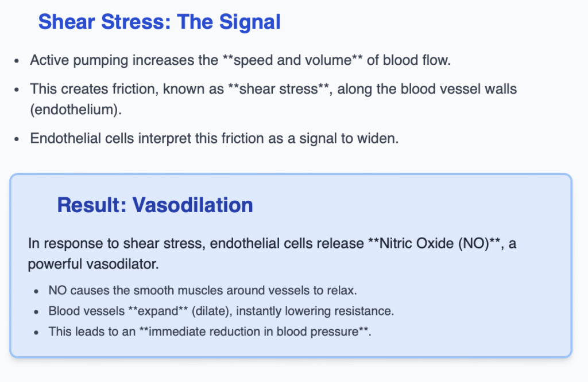Viewport: 588px width, 382px height.
Task: Click the words "of blood flow"
Action: [x=407, y=60]
